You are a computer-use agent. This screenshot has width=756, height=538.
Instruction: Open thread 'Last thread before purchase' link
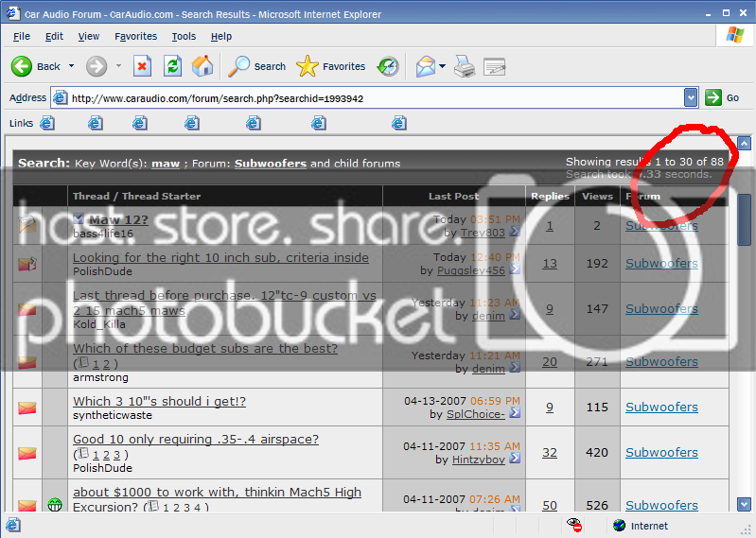[224, 303]
